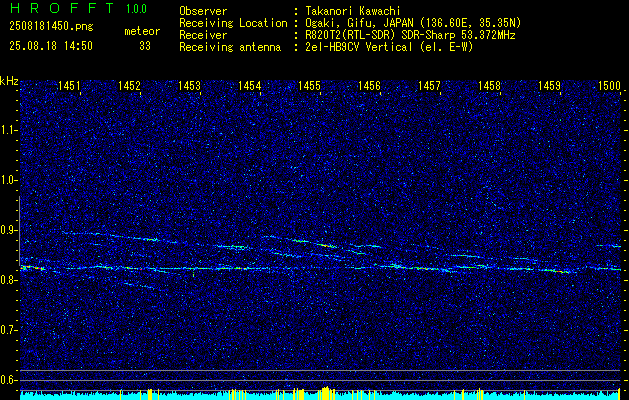Click the Receiver field label

click(x=203, y=35)
